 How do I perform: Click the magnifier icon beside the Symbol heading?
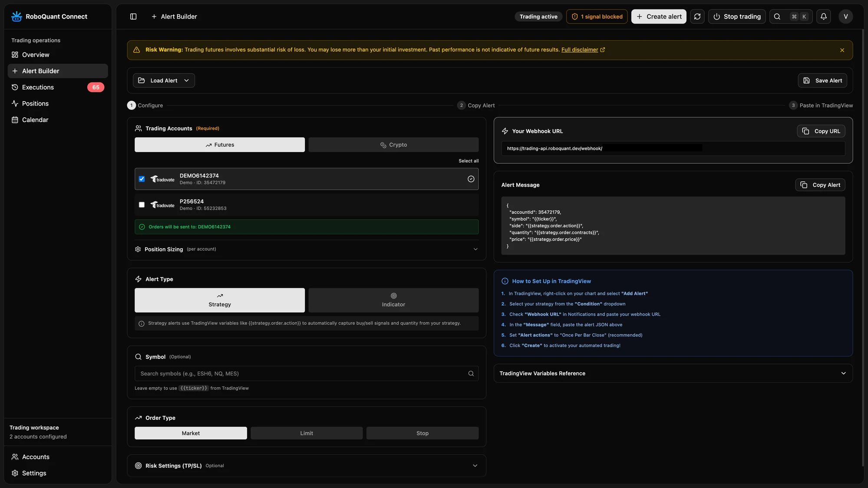coord(139,357)
